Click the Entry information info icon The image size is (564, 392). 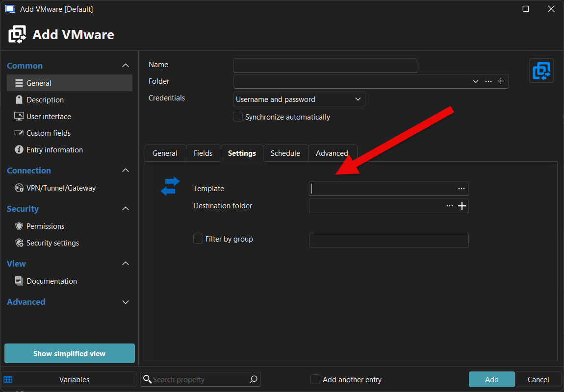(19, 149)
